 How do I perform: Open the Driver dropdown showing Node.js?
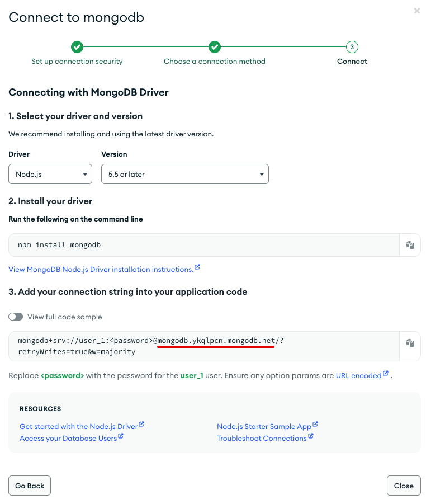tap(50, 174)
